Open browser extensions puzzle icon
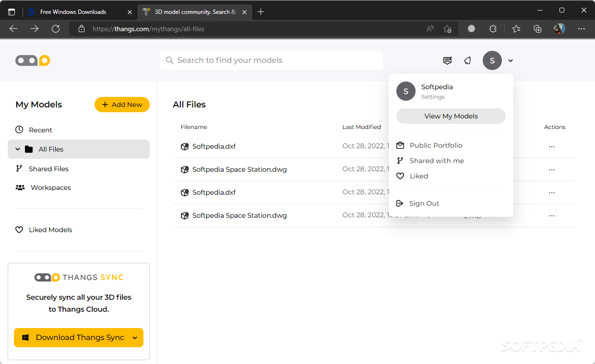The height and width of the screenshot is (364, 595). (x=493, y=29)
